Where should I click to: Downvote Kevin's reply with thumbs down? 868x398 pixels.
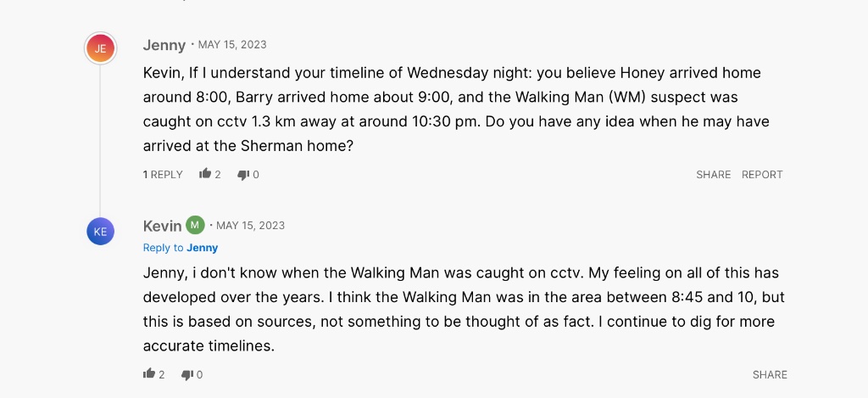point(187,374)
